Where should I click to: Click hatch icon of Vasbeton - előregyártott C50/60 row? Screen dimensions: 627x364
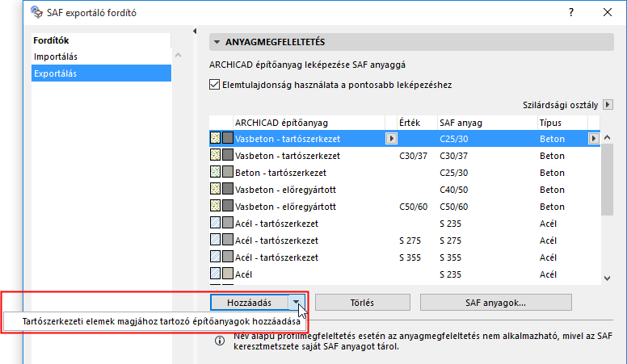coord(215,206)
